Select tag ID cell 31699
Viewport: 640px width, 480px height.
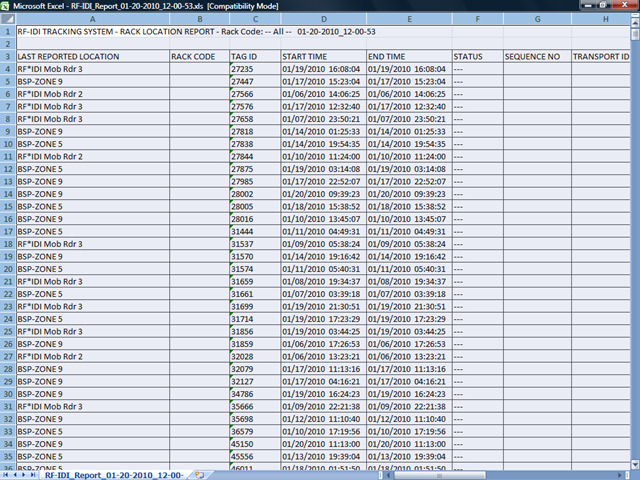coord(255,307)
